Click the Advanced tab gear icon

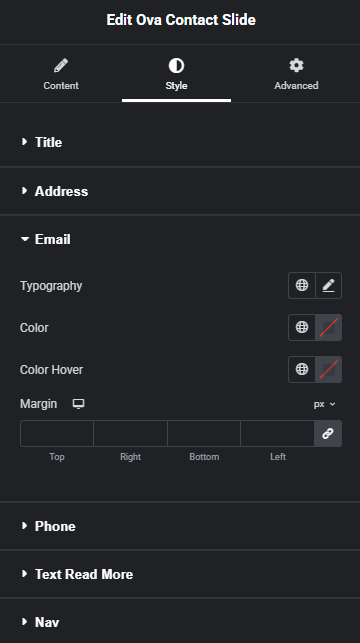296,66
